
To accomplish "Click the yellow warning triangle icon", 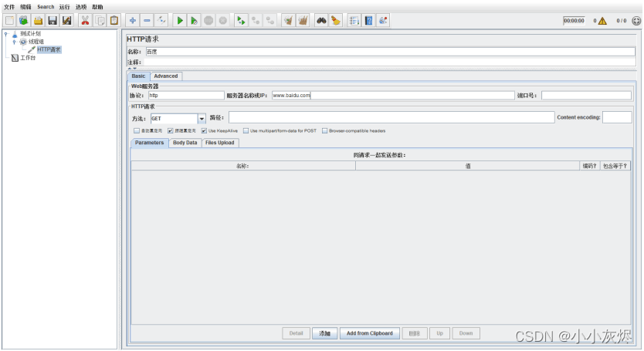I will (x=602, y=21).
